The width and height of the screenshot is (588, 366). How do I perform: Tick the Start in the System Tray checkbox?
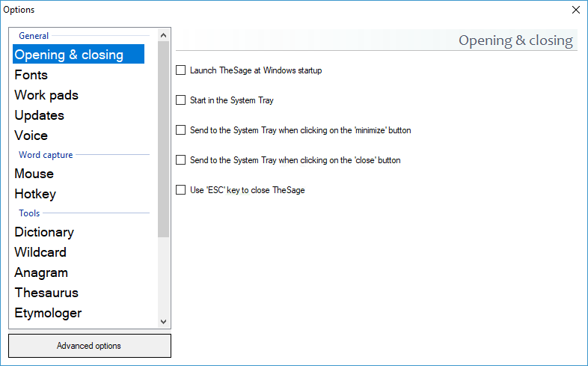[x=180, y=100]
